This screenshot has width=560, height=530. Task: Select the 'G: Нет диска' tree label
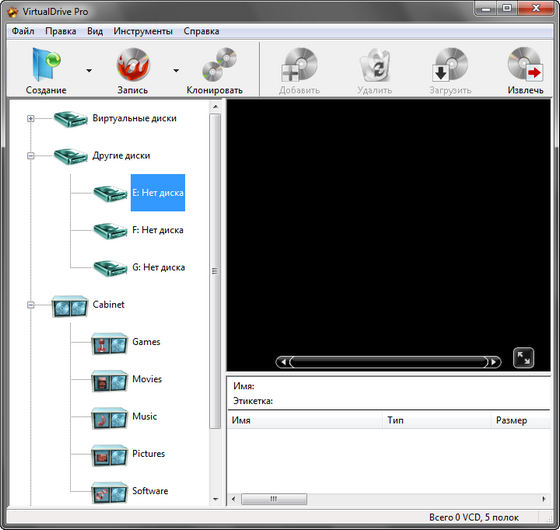pyautogui.click(x=159, y=267)
